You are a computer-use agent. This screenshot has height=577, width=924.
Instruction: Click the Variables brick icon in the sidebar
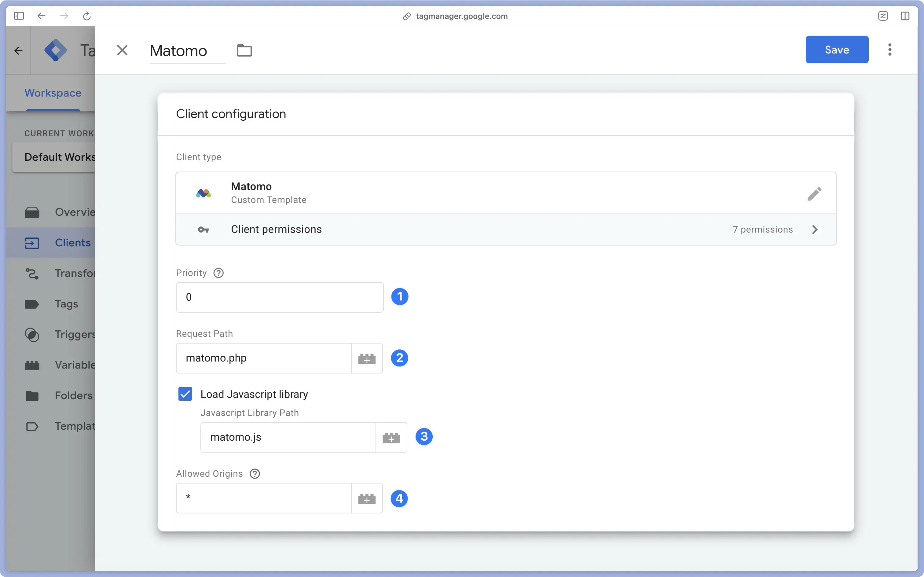click(x=32, y=365)
